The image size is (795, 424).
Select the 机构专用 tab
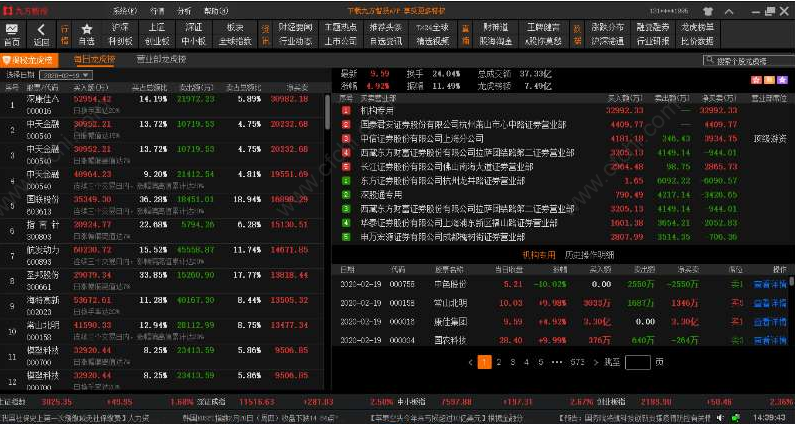pyautogui.click(x=538, y=255)
